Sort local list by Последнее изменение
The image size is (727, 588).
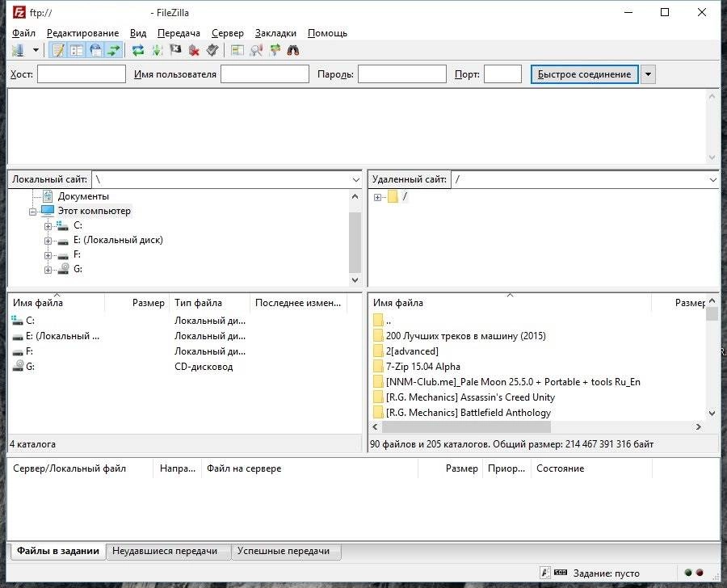[x=299, y=303]
